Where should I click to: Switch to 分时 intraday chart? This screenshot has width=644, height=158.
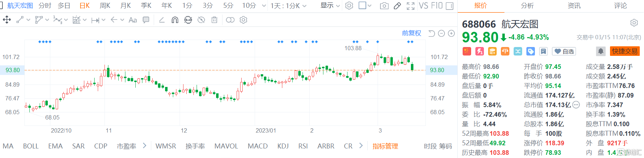tap(45, 6)
